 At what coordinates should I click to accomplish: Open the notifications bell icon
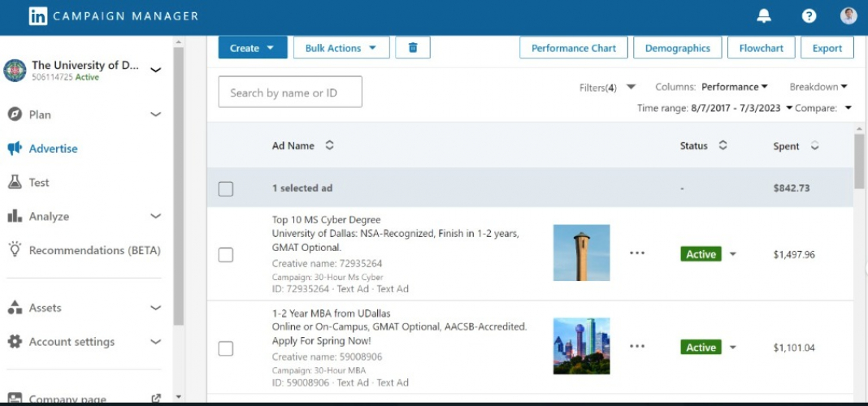(764, 16)
